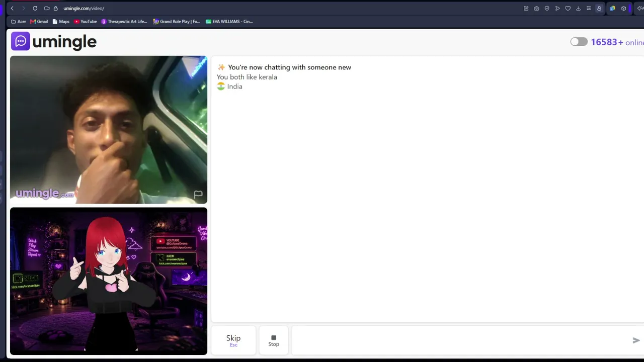This screenshot has height=362, width=644.
Task: Click the colorful extension icon
Action: [x=612, y=8]
